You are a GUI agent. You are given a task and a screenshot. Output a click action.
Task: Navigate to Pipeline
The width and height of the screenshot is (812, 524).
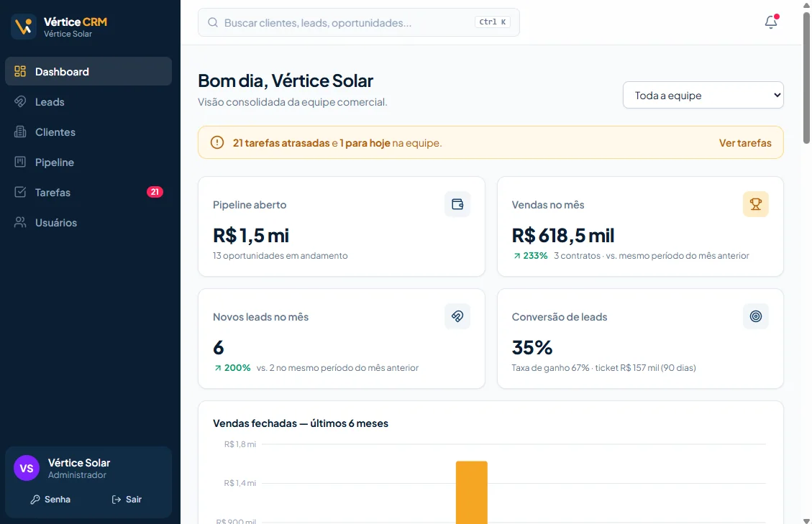88,162
